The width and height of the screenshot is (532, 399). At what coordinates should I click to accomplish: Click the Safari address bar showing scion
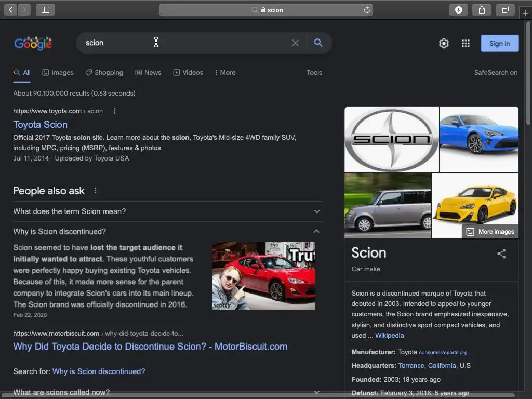point(266,10)
